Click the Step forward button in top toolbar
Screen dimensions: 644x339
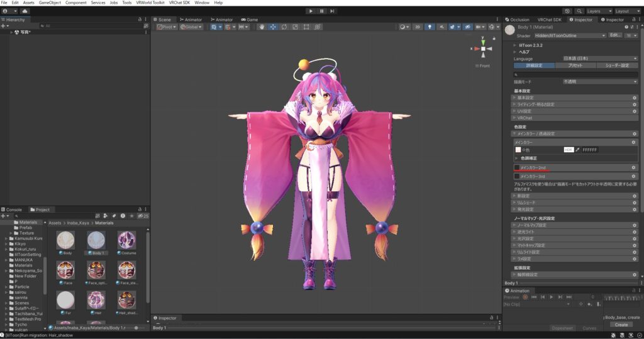332,11
